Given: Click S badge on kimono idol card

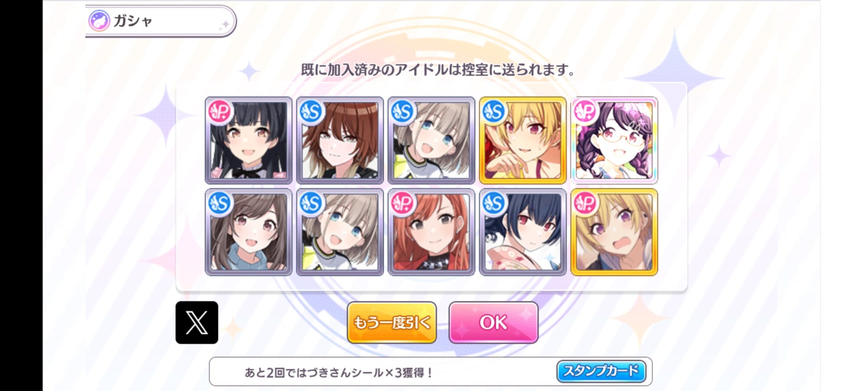Looking at the screenshot, I should [494, 203].
